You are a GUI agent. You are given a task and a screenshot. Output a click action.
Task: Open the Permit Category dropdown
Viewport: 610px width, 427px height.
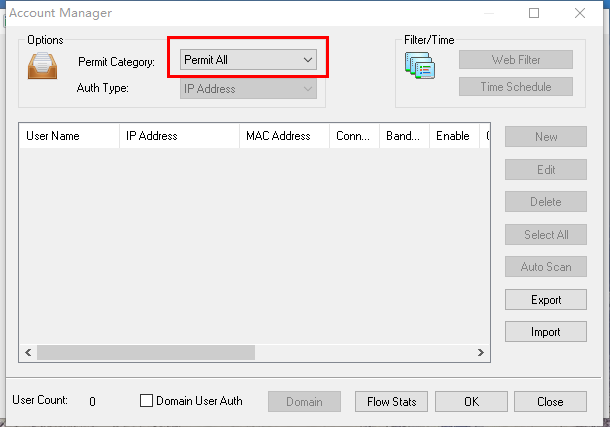pyautogui.click(x=249, y=60)
